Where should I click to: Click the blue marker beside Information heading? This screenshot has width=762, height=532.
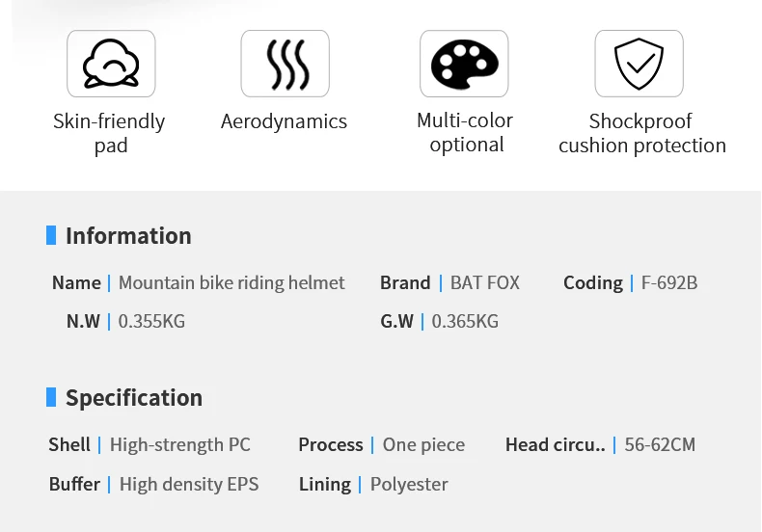(51, 235)
